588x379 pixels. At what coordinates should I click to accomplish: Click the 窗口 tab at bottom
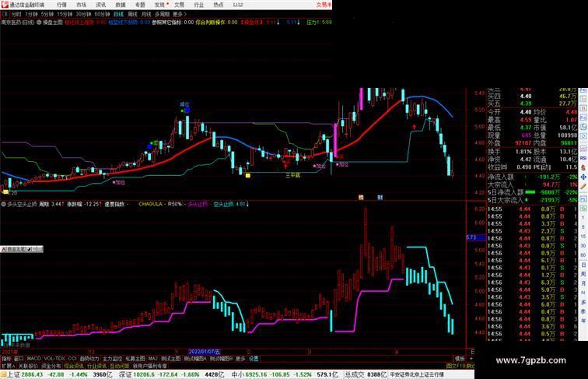pos(19,359)
